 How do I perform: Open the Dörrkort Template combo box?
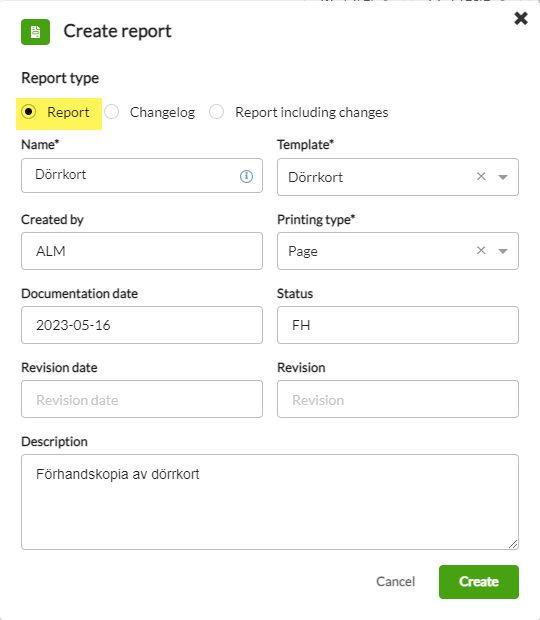point(398,177)
